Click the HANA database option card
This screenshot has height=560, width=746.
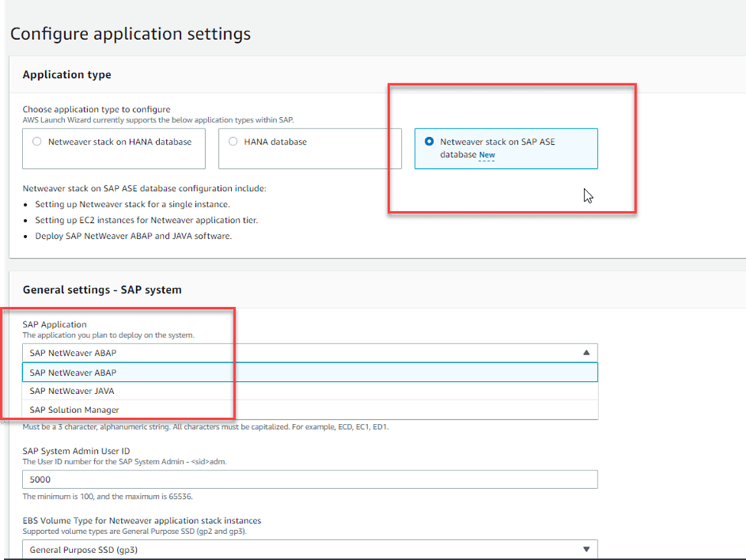[310, 148]
